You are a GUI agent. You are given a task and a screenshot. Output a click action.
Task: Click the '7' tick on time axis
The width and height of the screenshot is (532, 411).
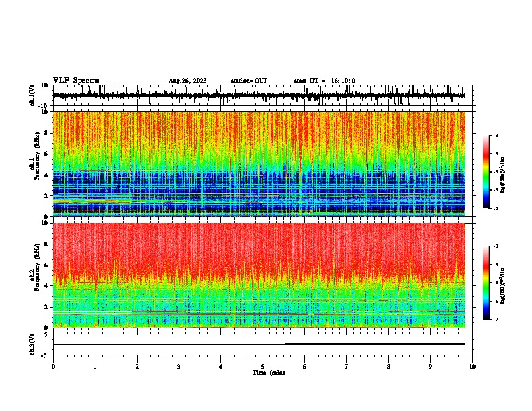pyautogui.click(x=347, y=367)
